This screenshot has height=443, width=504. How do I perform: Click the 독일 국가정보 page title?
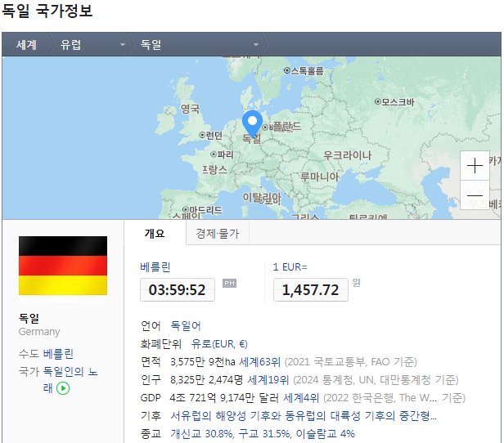(x=47, y=11)
